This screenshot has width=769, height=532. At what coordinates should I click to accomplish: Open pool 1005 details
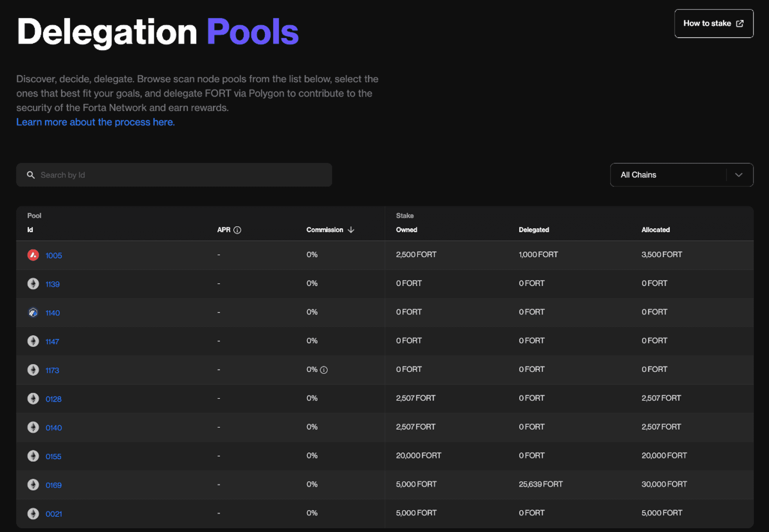tap(54, 255)
